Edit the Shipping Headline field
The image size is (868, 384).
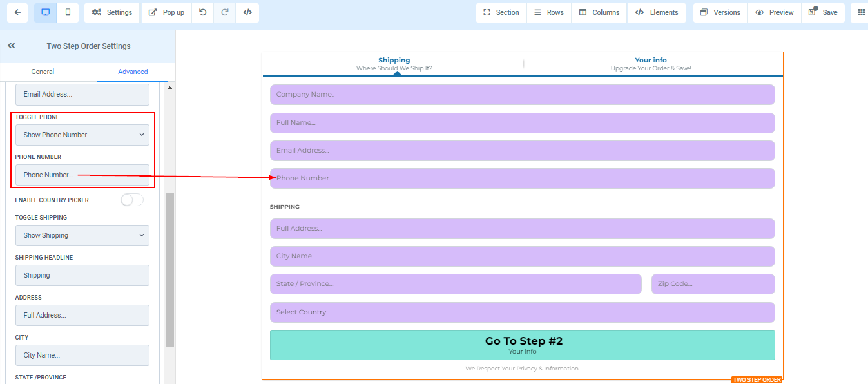[x=82, y=275]
